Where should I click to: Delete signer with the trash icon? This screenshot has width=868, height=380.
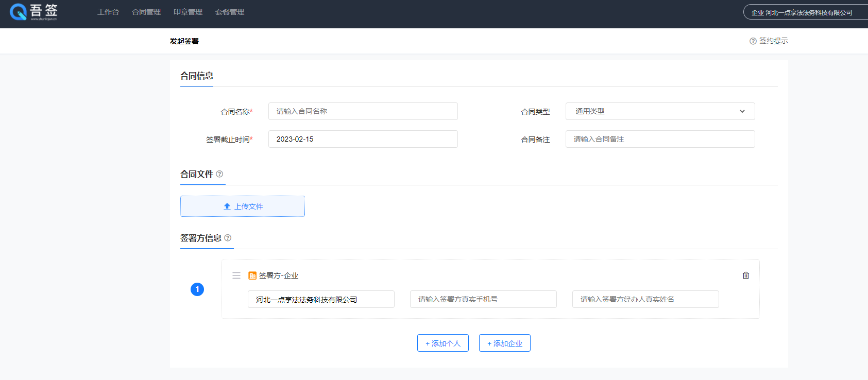[745, 275]
